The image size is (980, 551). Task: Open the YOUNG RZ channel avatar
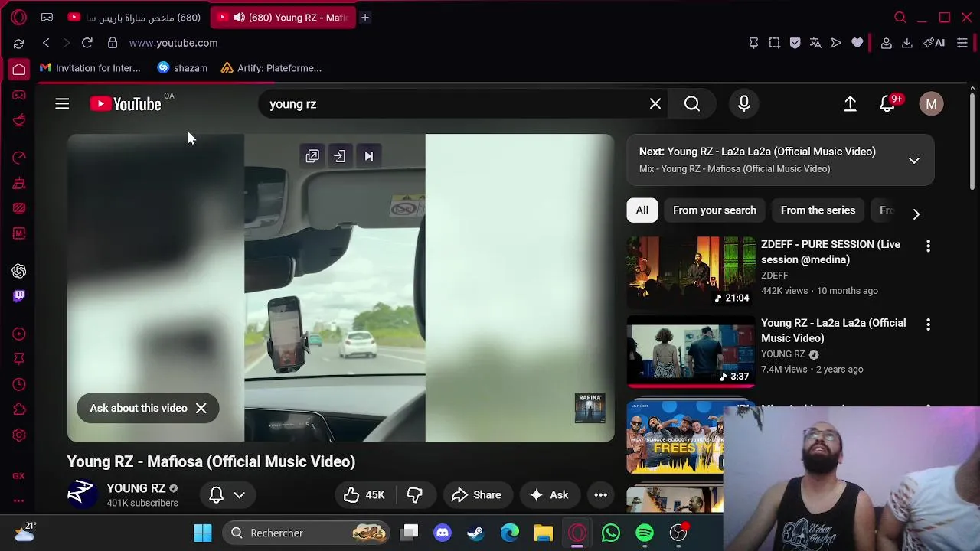pos(82,494)
